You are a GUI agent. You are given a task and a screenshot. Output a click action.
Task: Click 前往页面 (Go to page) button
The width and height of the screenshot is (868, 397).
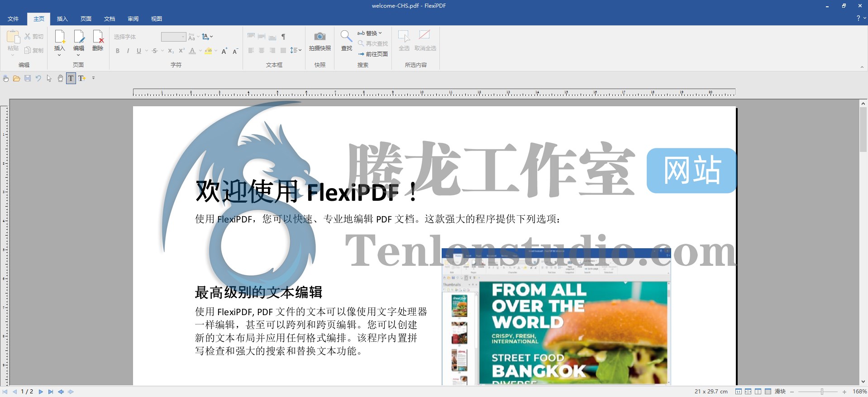coord(373,54)
